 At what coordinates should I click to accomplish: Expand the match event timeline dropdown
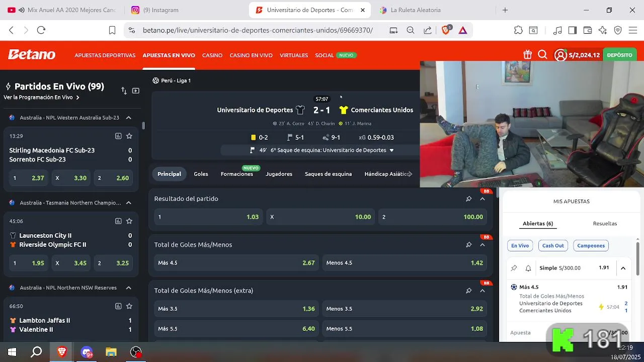(391, 150)
